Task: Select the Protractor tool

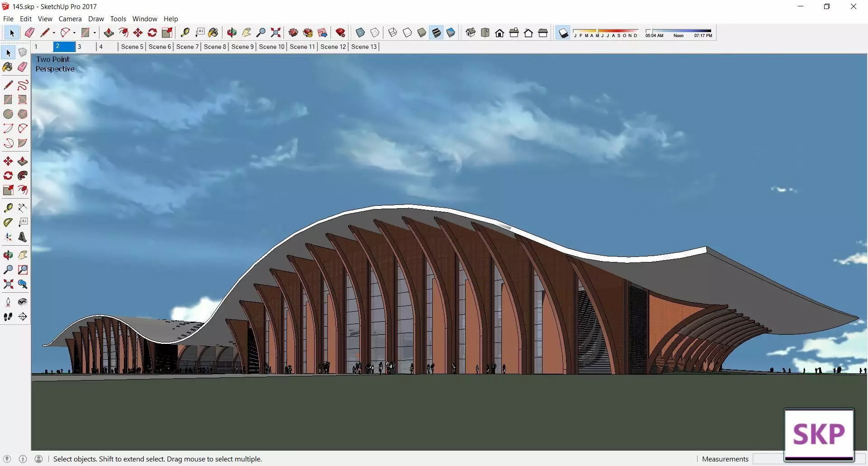Action: click(x=8, y=222)
